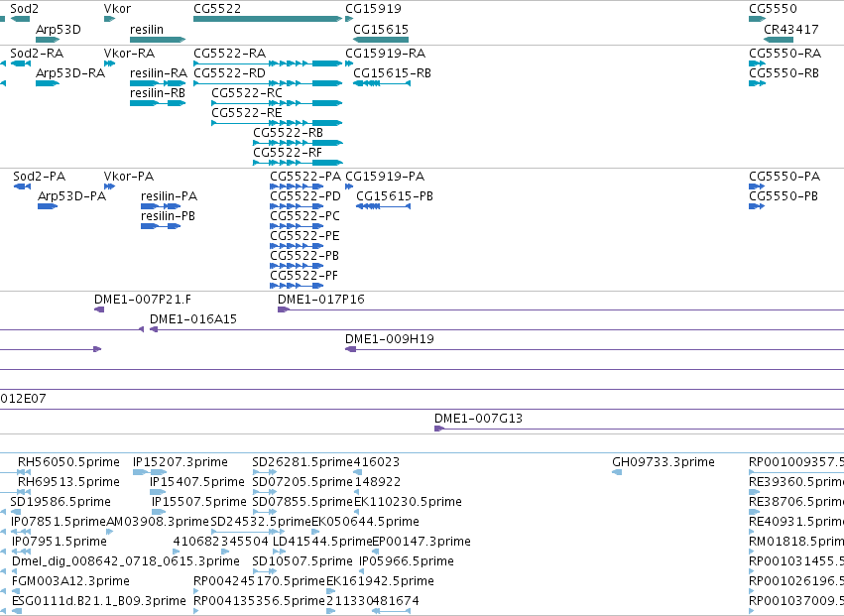Viewport: 844px width, 616px height.
Task: Click protein CG5550-PA
Action: click(757, 186)
